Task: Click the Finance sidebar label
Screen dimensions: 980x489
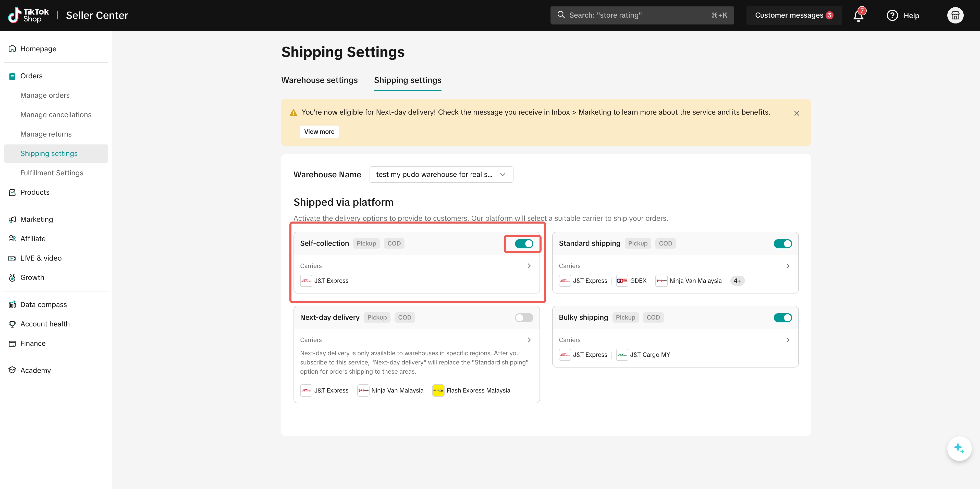Action: click(x=33, y=343)
